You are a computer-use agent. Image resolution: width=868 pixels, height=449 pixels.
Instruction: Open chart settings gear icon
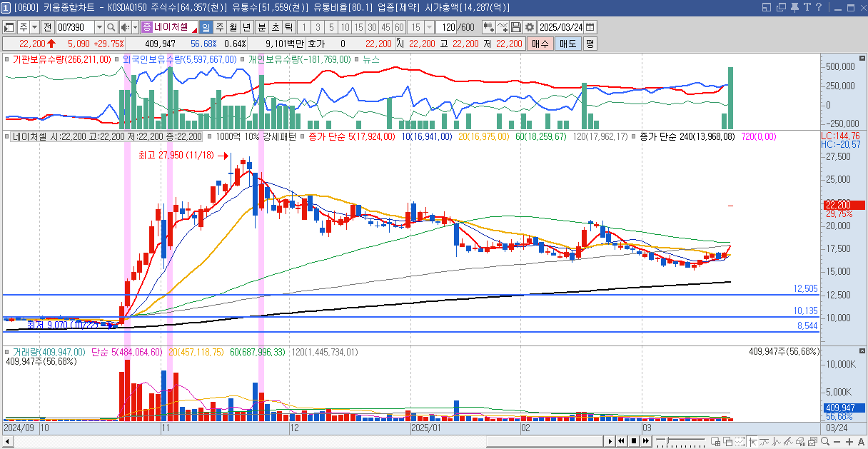point(529,27)
